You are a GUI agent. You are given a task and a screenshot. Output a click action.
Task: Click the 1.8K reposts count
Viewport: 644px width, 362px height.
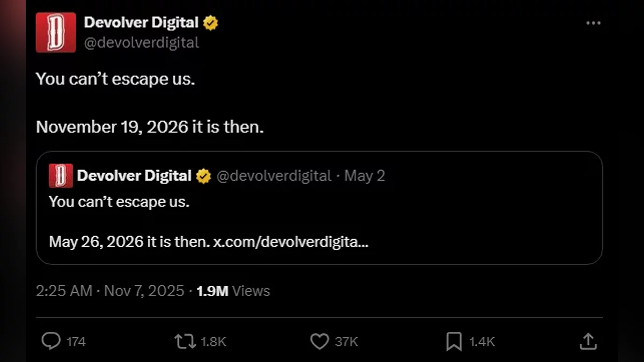(x=213, y=342)
